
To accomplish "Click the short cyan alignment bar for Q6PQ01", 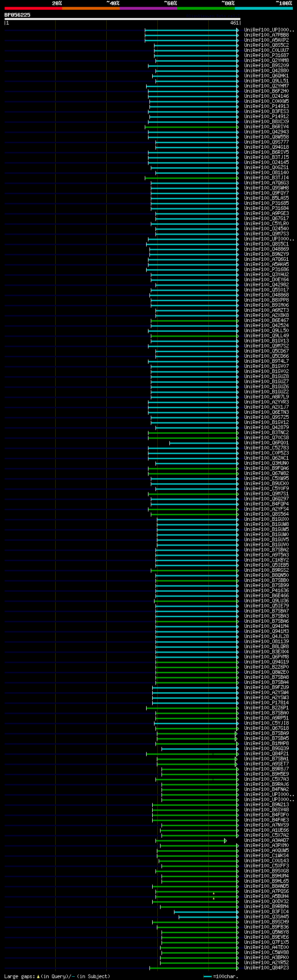I will 204,443.
